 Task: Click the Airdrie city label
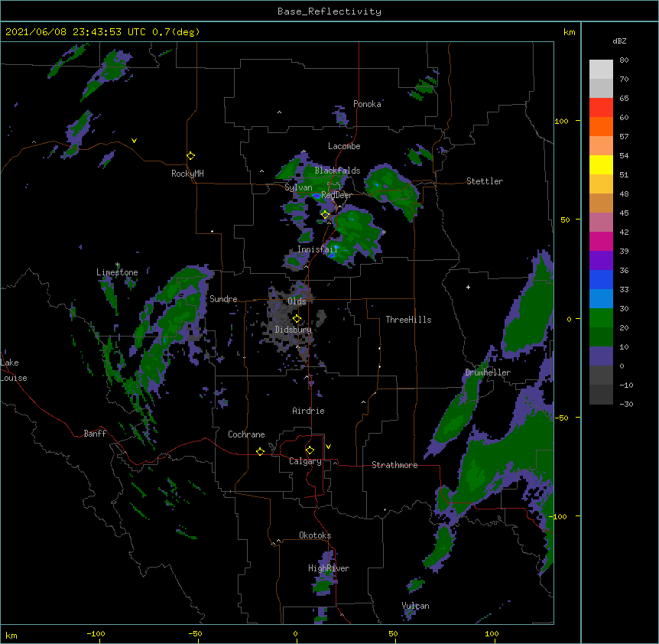coord(309,411)
